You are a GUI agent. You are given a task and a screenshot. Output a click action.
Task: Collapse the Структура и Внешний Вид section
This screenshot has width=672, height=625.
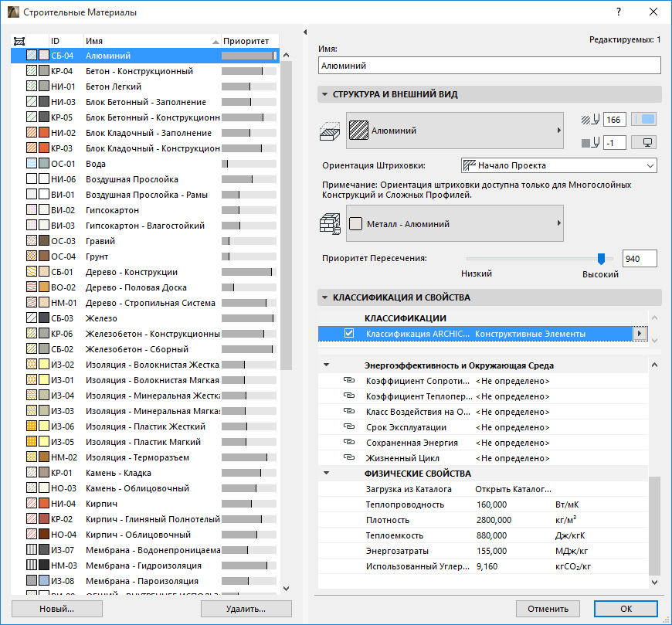pos(324,94)
